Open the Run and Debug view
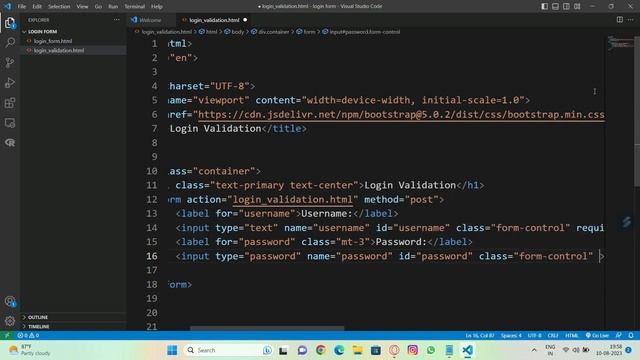Screen dimensions: 640x360 (10, 82)
